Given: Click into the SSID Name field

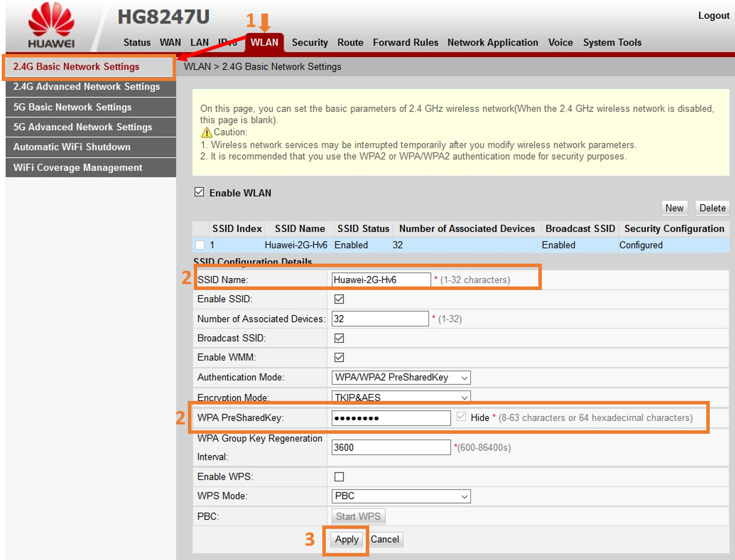Looking at the screenshot, I should point(380,280).
